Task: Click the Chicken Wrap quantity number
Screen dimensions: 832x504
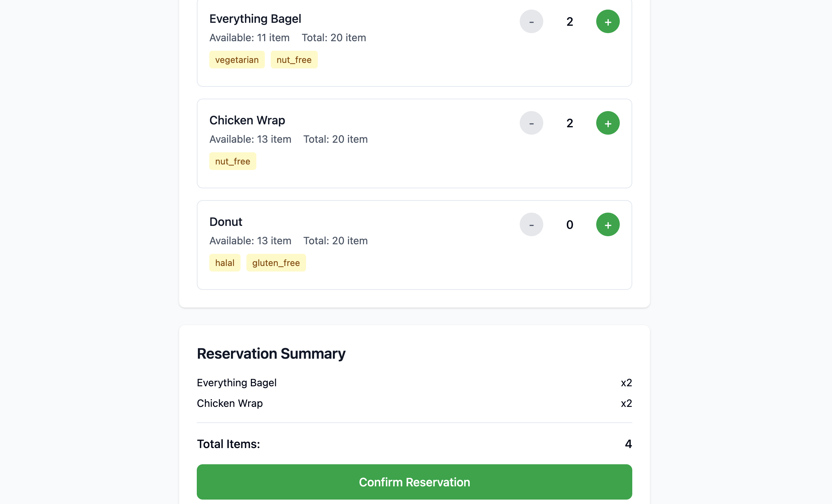Action: click(570, 123)
